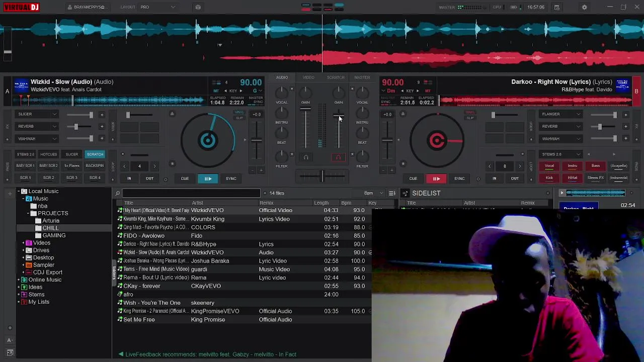Switch mixer to VIDEO tab

point(308,77)
